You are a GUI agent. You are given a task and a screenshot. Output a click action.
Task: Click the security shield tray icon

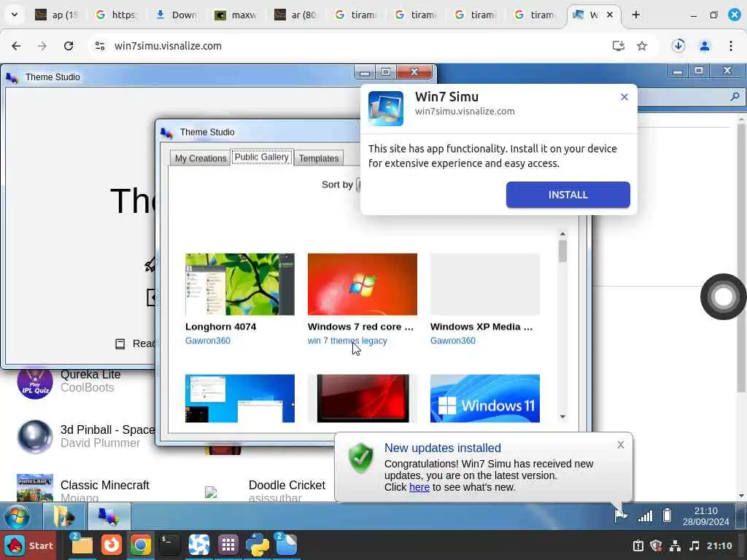pyautogui.click(x=656, y=545)
